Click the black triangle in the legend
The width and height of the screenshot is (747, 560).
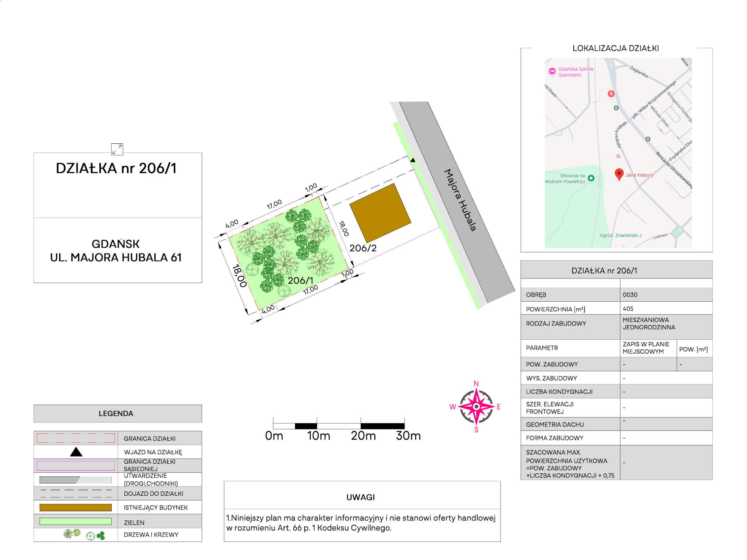76,452
